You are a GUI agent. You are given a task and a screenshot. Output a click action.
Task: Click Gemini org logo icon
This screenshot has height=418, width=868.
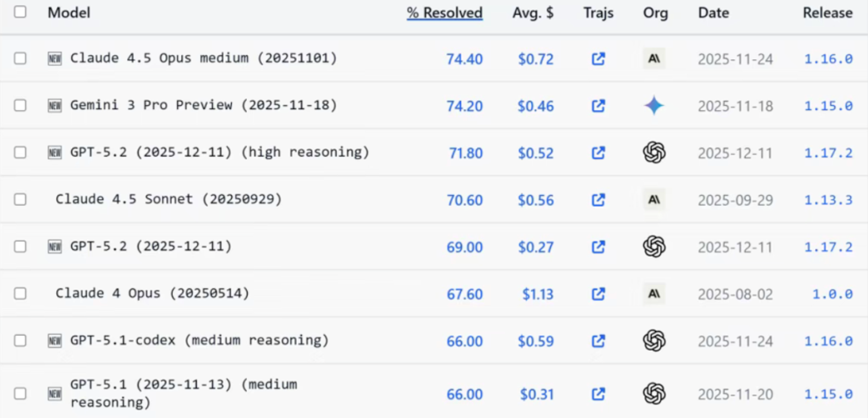click(654, 106)
